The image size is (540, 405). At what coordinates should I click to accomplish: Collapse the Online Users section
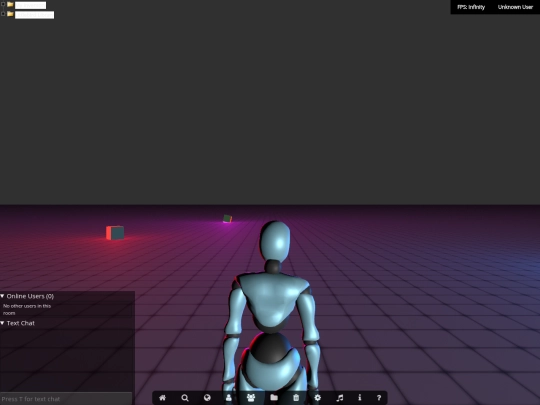[x=2, y=296]
